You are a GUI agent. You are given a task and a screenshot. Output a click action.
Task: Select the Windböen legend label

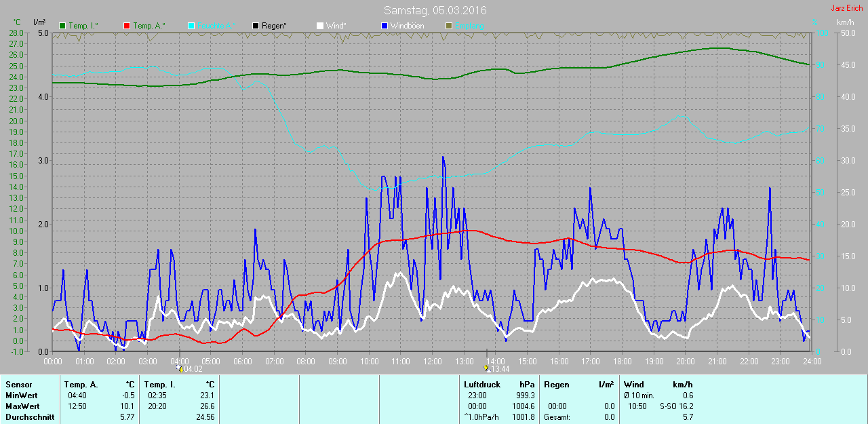(x=409, y=26)
